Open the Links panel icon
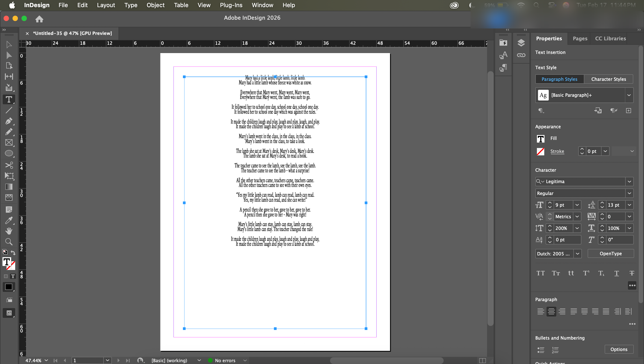 (x=521, y=55)
